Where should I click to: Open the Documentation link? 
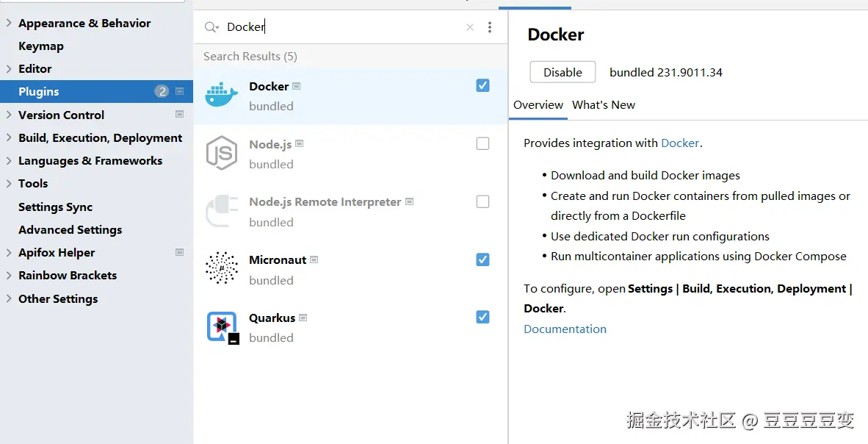tap(565, 329)
